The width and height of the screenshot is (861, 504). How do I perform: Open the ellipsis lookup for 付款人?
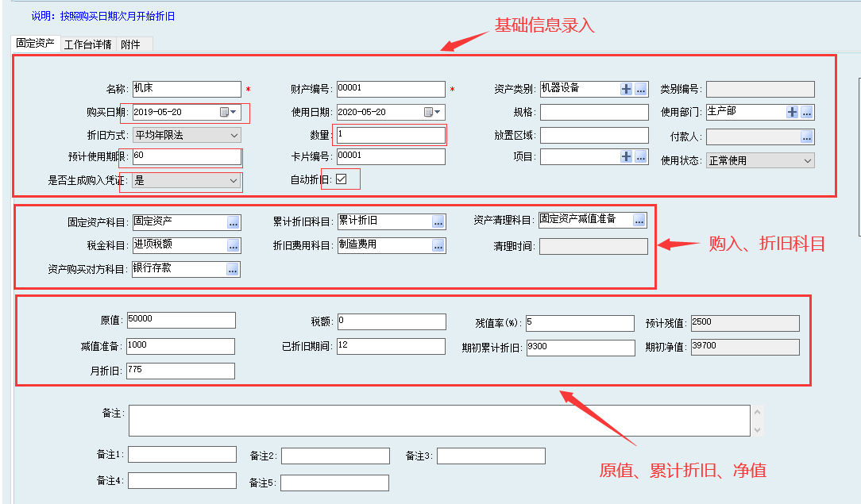click(807, 137)
